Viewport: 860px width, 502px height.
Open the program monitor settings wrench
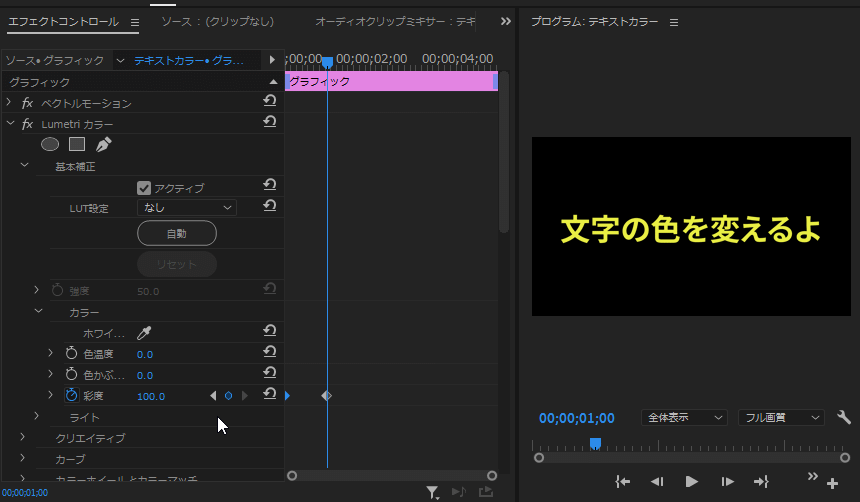[844, 418]
